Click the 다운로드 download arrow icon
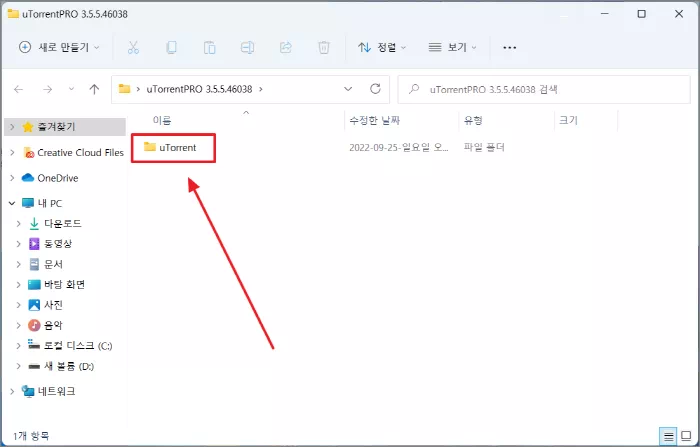The width and height of the screenshot is (700, 447). (x=34, y=223)
